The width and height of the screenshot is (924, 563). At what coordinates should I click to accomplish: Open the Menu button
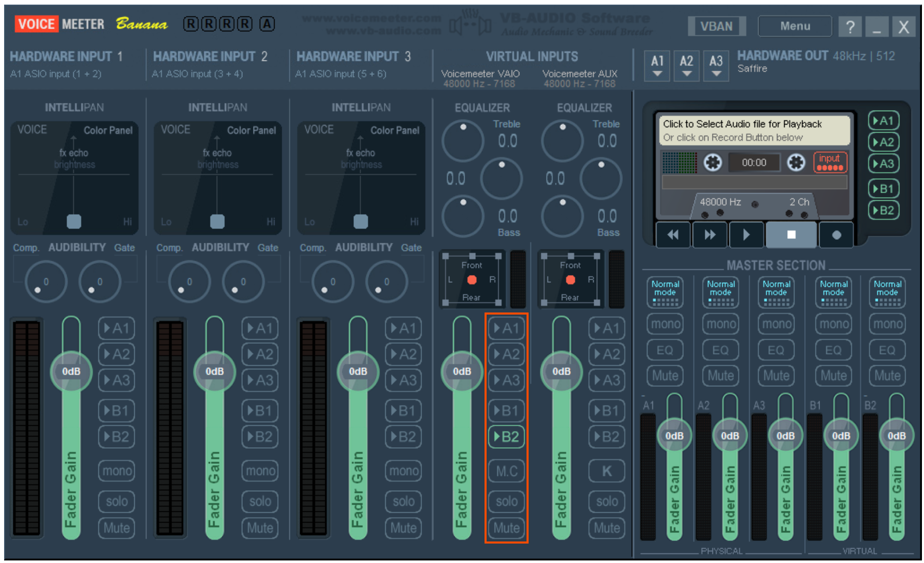pos(795,26)
